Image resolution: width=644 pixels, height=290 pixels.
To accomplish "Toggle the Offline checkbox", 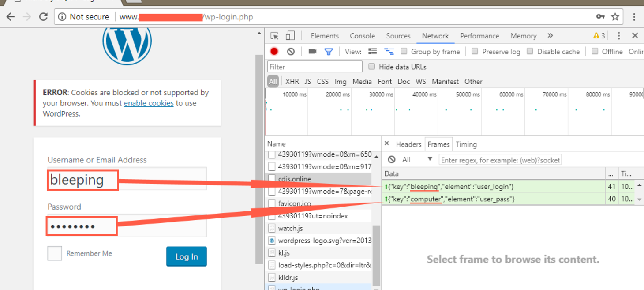I will point(595,51).
